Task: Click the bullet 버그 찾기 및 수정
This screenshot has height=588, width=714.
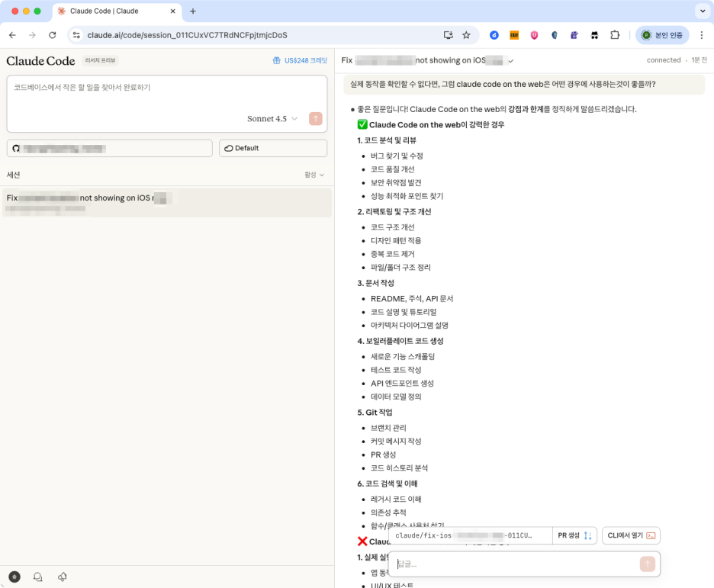Action: pyautogui.click(x=397, y=156)
